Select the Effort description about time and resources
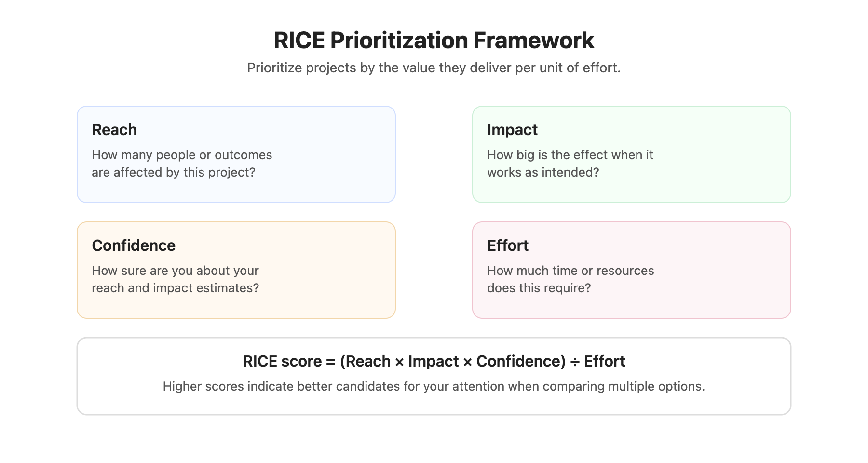 tap(570, 279)
